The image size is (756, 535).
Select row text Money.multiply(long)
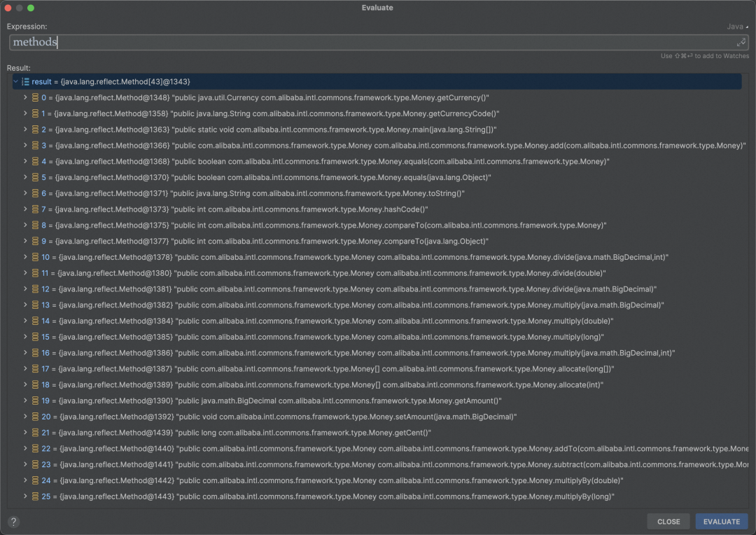pos(566,337)
